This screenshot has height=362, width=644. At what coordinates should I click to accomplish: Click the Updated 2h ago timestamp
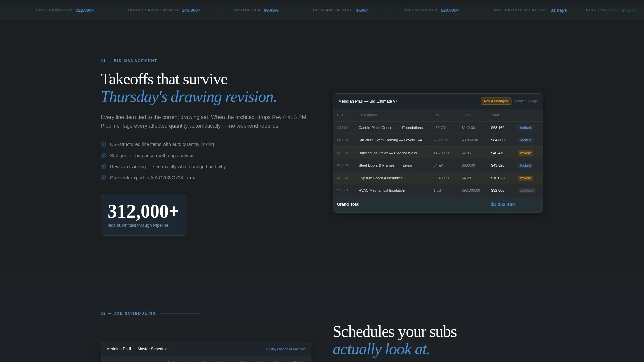click(526, 101)
